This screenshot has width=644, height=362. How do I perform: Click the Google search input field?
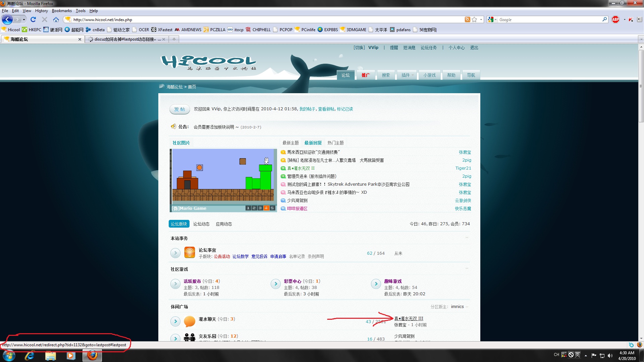click(x=549, y=19)
